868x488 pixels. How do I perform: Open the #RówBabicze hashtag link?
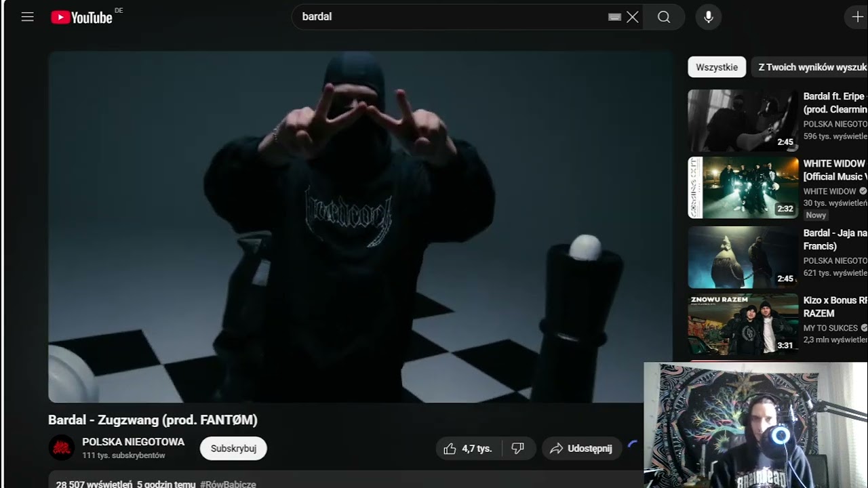click(228, 485)
